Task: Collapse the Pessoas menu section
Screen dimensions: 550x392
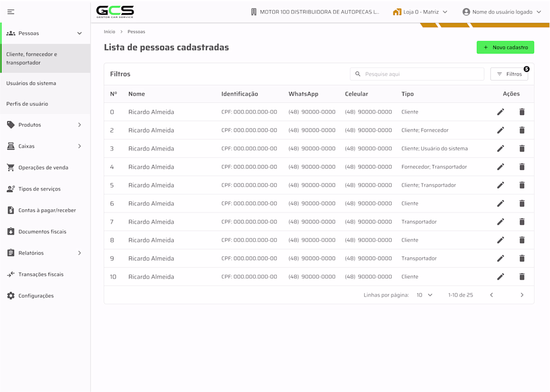Action: (x=79, y=33)
